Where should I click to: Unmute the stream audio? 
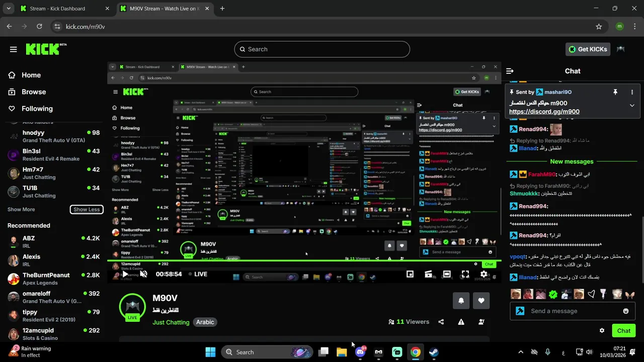144,274
